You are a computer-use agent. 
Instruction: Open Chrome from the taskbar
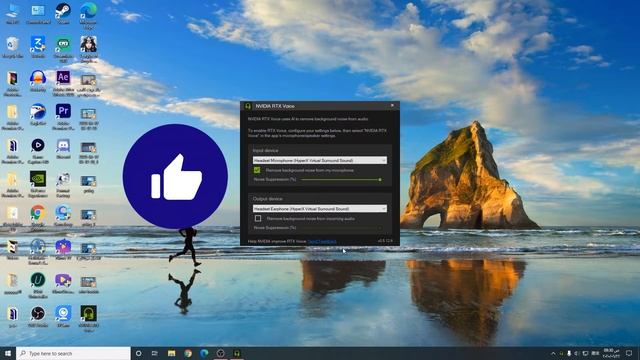(x=188, y=353)
